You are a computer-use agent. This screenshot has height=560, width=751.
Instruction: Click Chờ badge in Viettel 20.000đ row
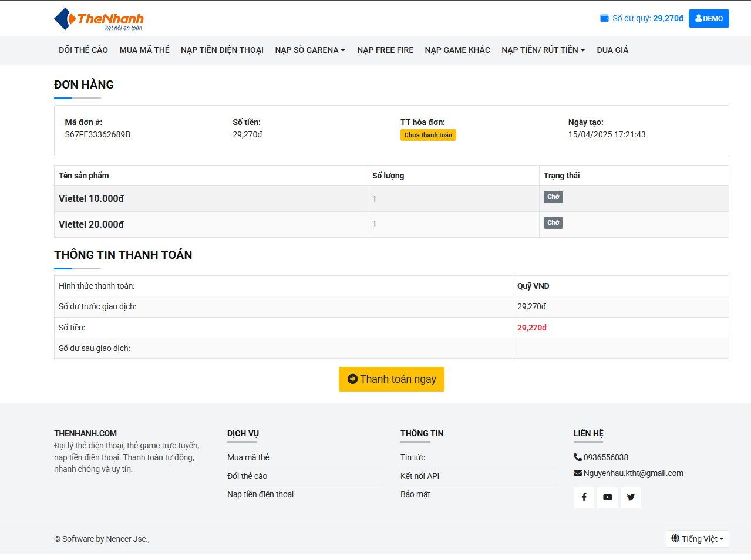pos(553,222)
